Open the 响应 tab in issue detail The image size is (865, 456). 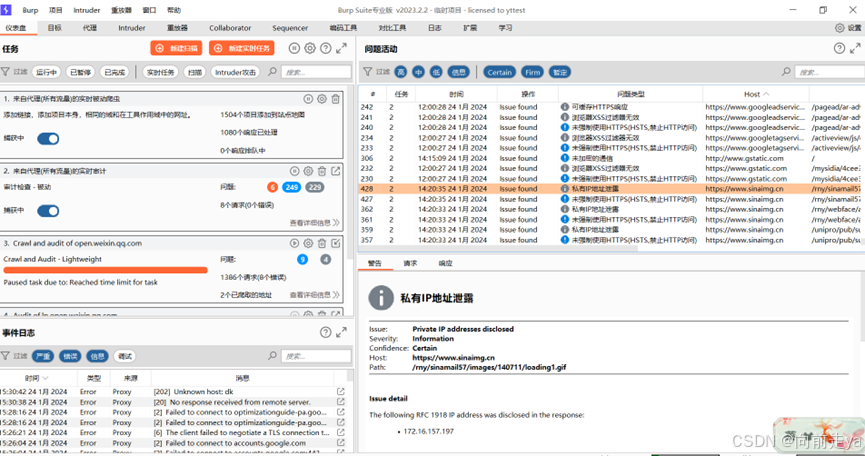(x=445, y=263)
